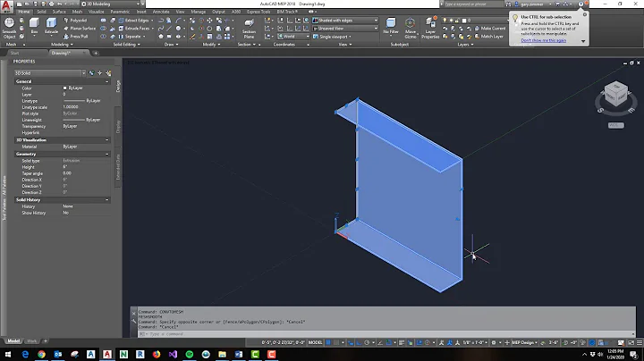Collapse the General properties section
Screen dimensions: 644x361
tap(106, 81)
